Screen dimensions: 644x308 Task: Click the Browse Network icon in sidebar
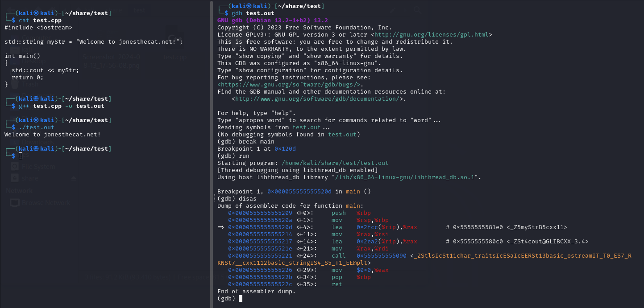click(x=15, y=203)
